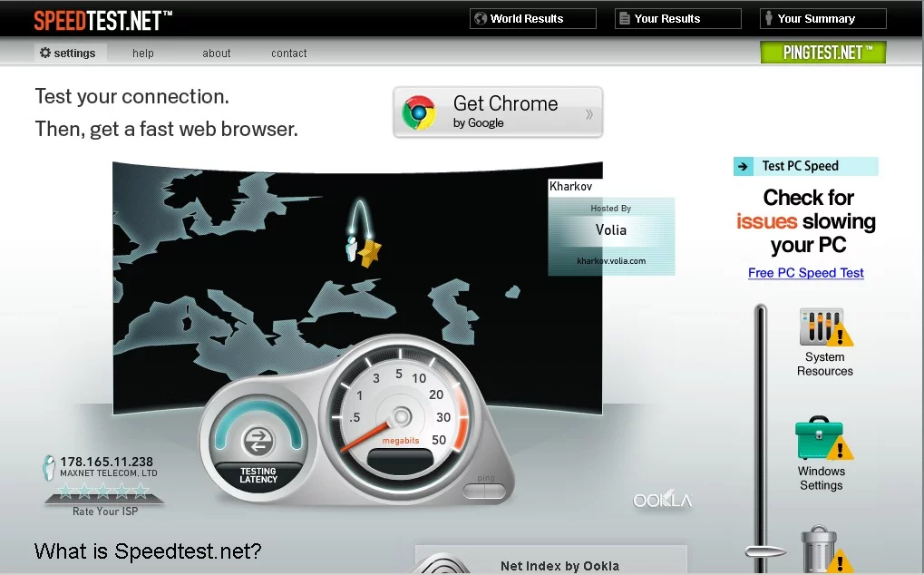924x575 pixels.
Task: Click the chevron arrows on the Chrome banner
Action: [588, 114]
